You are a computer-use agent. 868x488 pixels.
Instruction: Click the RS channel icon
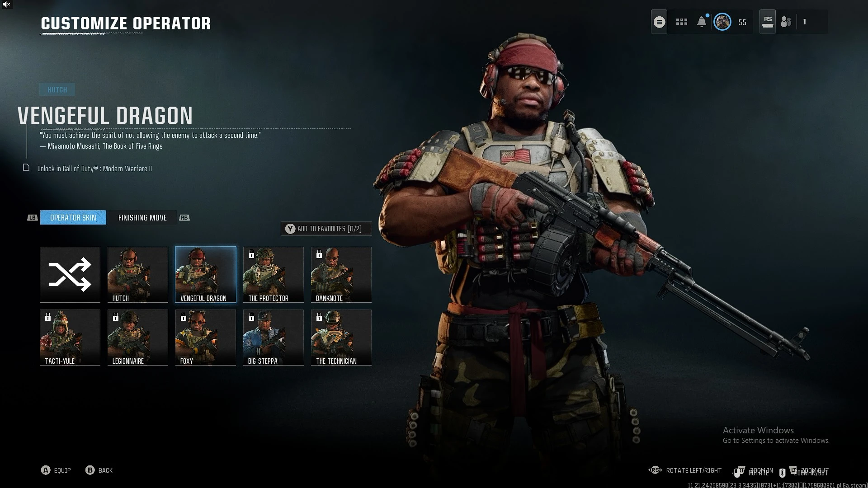768,22
